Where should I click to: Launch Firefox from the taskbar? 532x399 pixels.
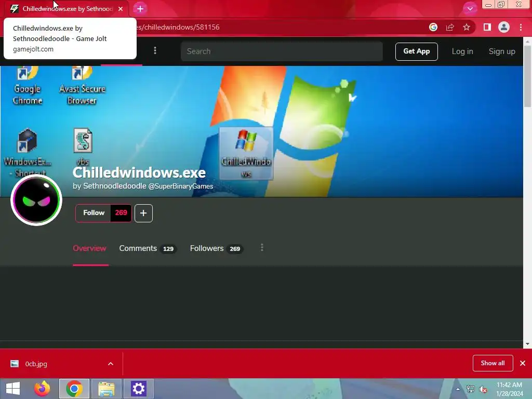42,389
